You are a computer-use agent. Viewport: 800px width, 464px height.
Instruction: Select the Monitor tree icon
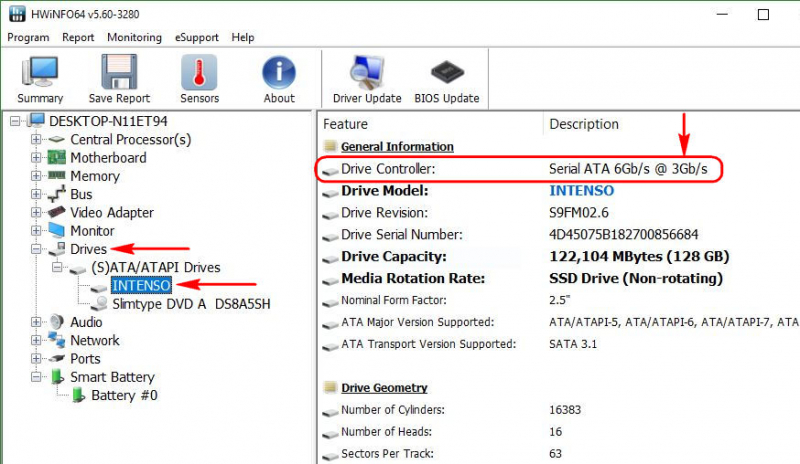pyautogui.click(x=57, y=230)
